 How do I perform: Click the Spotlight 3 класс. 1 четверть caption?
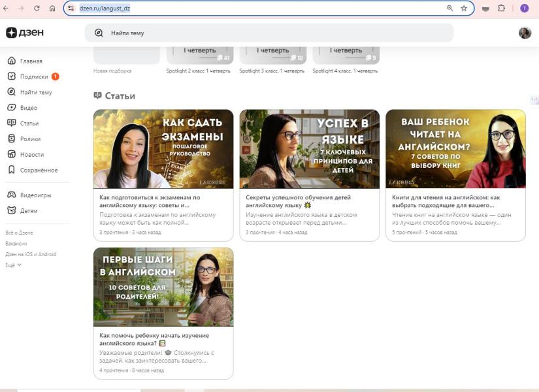point(272,71)
